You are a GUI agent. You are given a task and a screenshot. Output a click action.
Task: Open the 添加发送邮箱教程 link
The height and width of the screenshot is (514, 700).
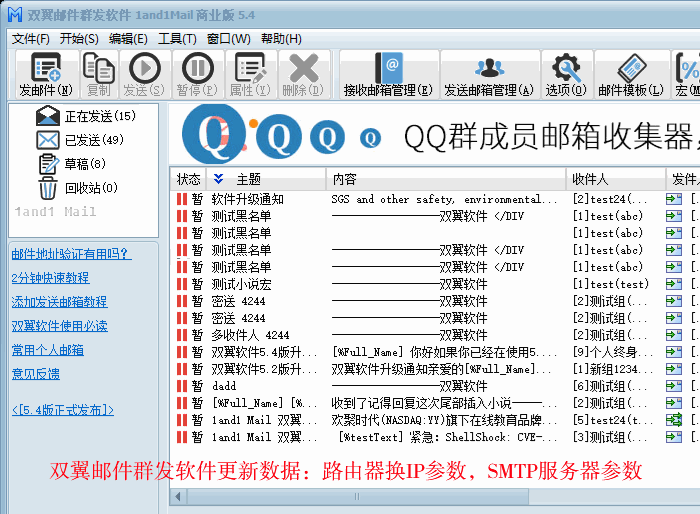(59, 302)
